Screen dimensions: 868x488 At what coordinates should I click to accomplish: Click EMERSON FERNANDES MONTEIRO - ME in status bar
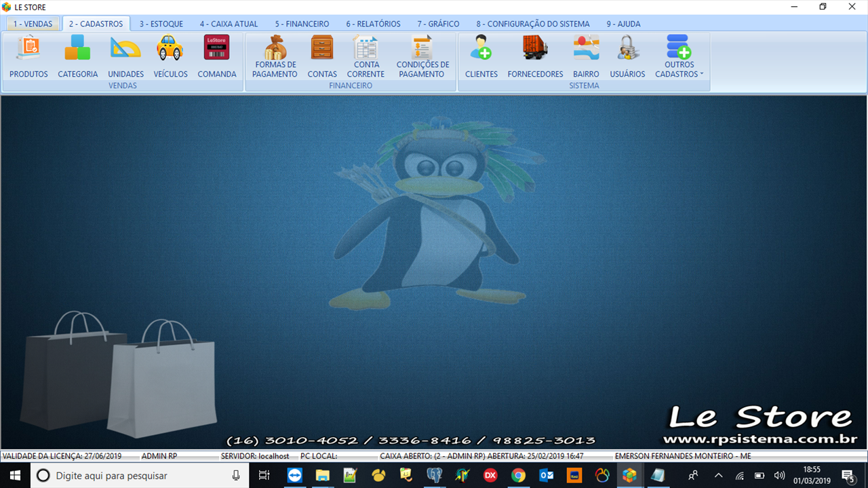coord(683,456)
